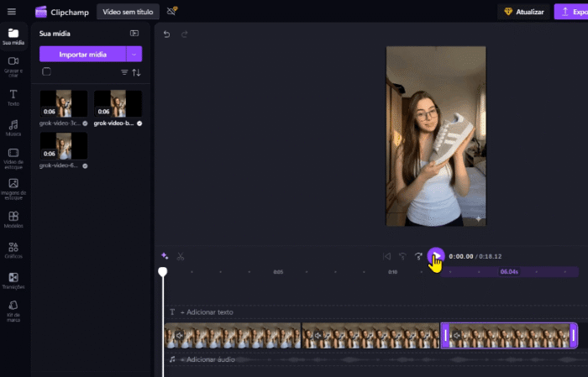Screen dimensions: 588x377
Task: Mute audio on the first timeline clip
Action: [x=178, y=336]
